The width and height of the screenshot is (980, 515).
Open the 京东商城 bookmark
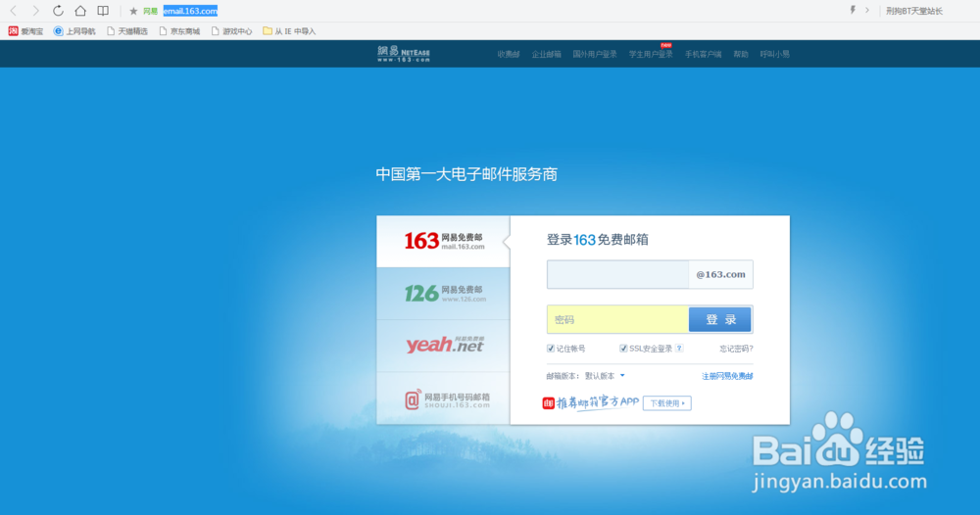[179, 31]
